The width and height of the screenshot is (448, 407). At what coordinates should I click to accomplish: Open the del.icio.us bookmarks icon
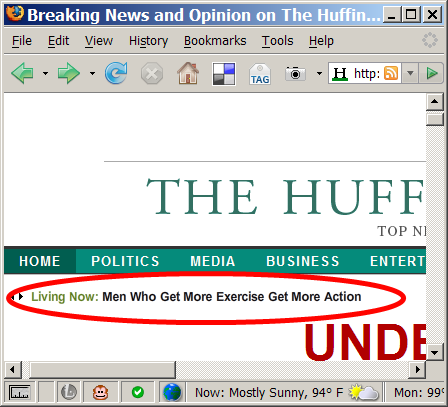(x=224, y=74)
